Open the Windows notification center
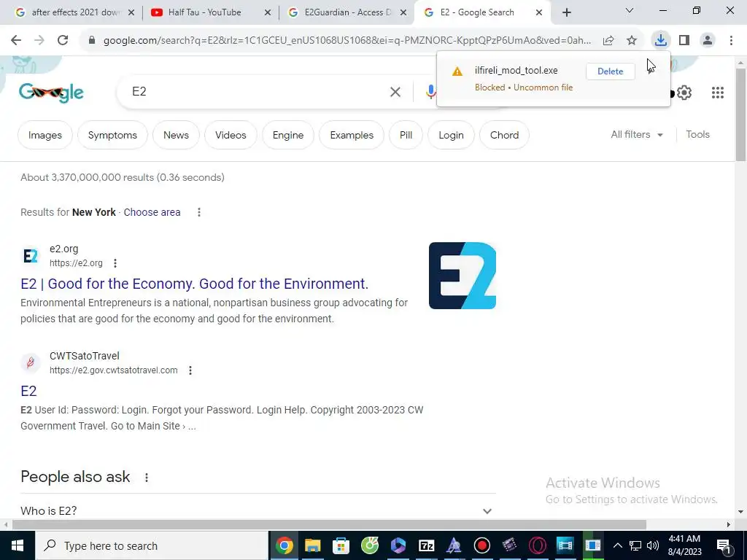The image size is (747, 560). click(723, 545)
